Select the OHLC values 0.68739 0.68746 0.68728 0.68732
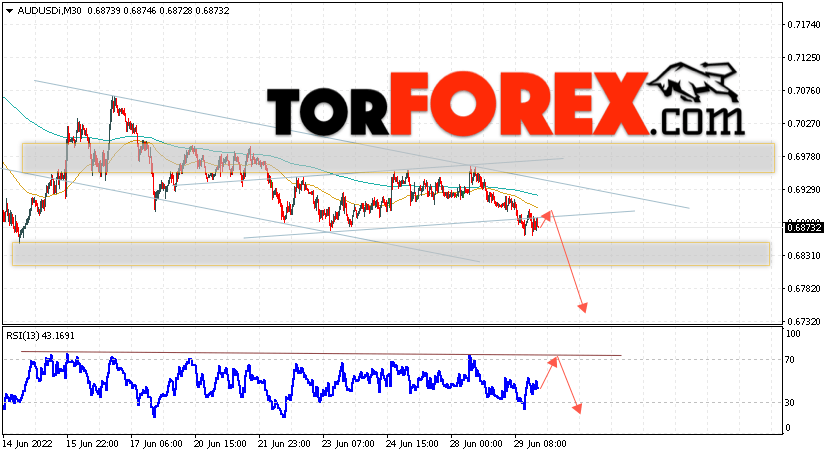Image resolution: width=828 pixels, height=455 pixels. (x=158, y=11)
